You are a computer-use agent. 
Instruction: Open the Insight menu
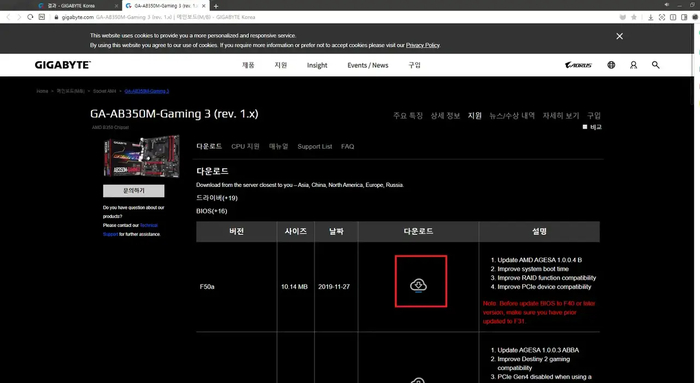[317, 65]
